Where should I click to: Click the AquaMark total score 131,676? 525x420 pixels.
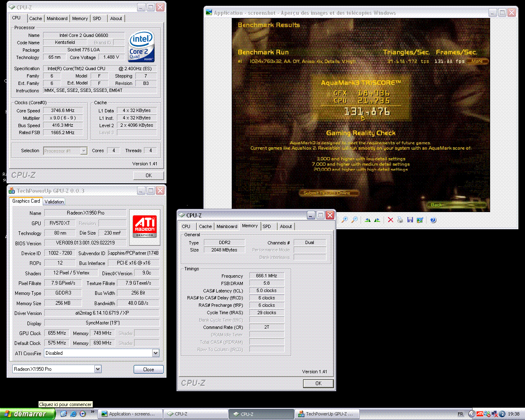367,112
